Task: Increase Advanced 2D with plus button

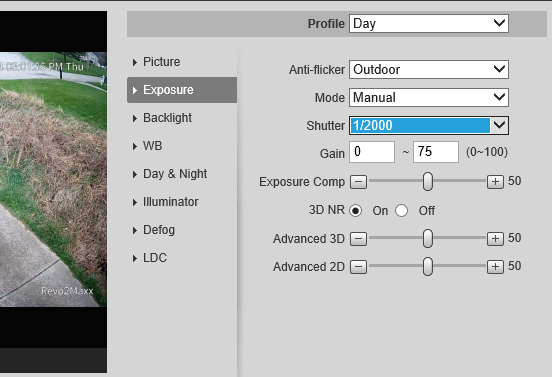Action: point(495,267)
